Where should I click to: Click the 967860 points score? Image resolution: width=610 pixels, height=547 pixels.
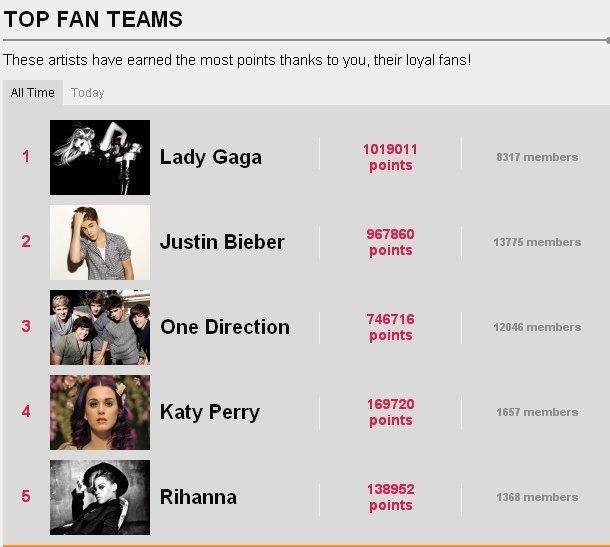[390, 242]
